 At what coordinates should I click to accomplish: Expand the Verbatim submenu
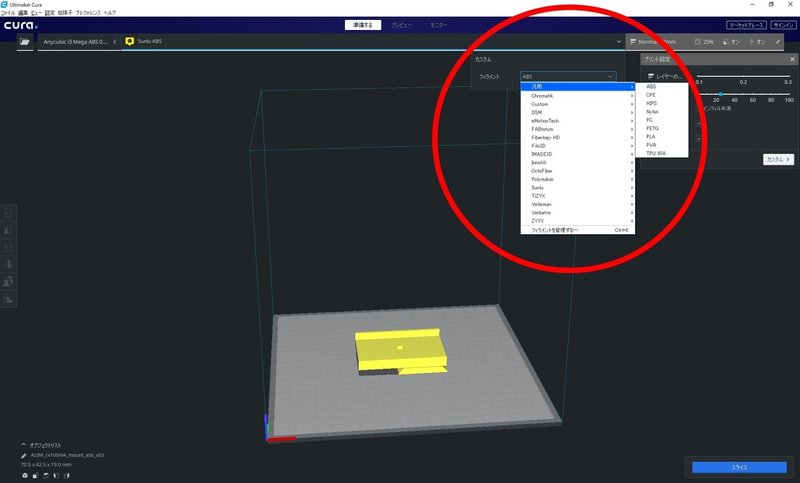[578, 213]
